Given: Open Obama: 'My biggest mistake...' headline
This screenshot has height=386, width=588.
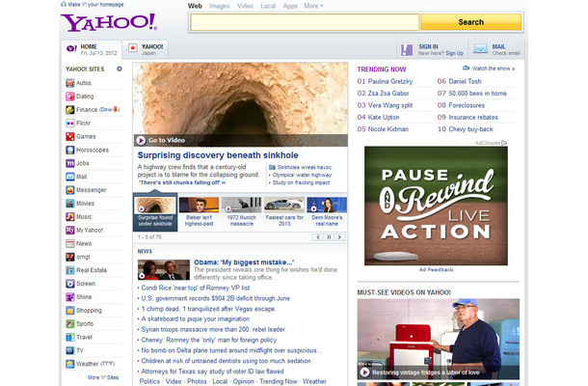Looking at the screenshot, I should 244,262.
